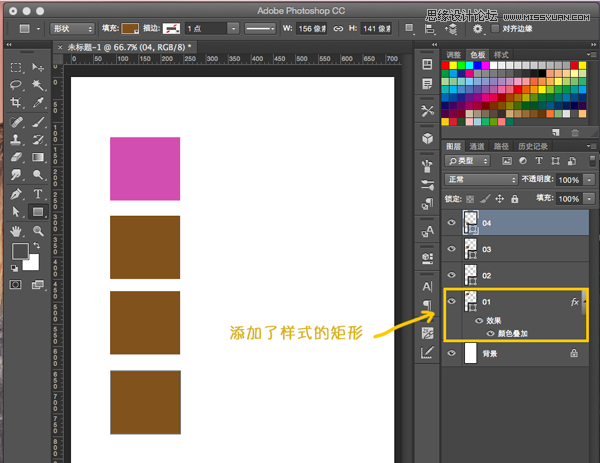Open the 形状 tool mode dropdown
600x463 pixels.
72,29
